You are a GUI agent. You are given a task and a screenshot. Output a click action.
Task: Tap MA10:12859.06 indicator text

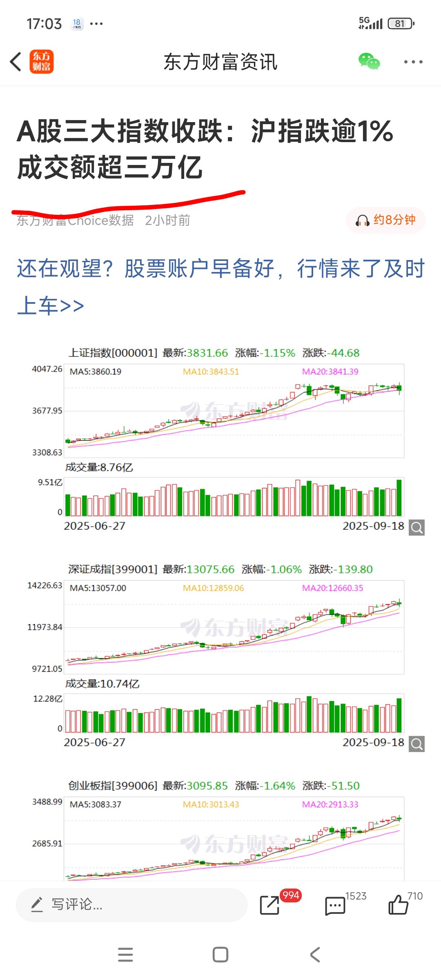tap(213, 588)
